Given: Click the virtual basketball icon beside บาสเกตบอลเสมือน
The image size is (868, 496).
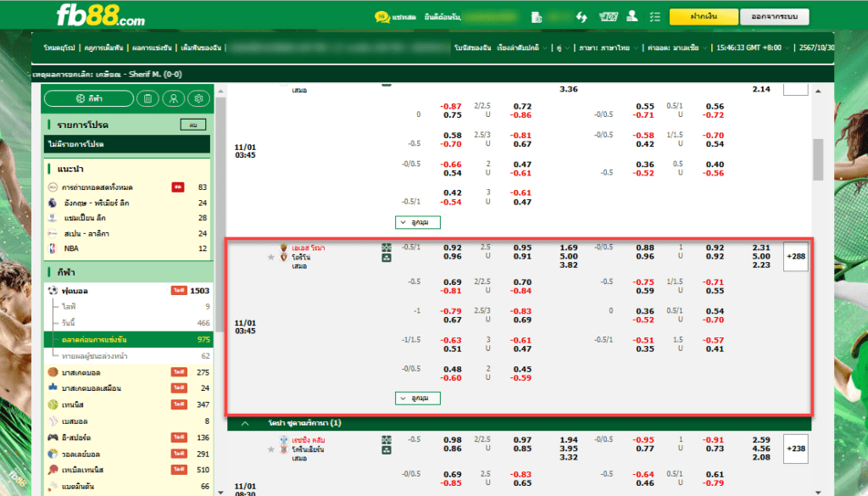Looking at the screenshot, I should (x=53, y=387).
